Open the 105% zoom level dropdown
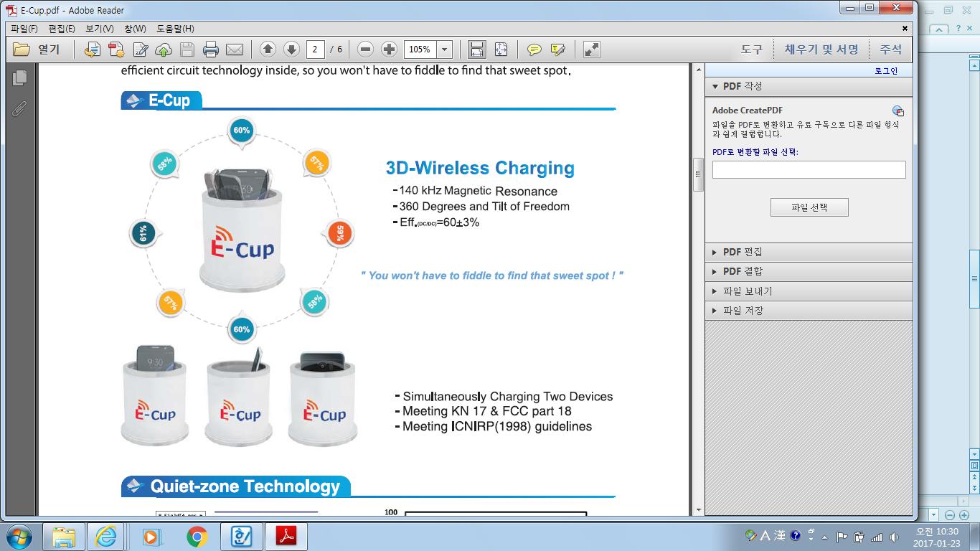This screenshot has width=980, height=551. (x=445, y=50)
